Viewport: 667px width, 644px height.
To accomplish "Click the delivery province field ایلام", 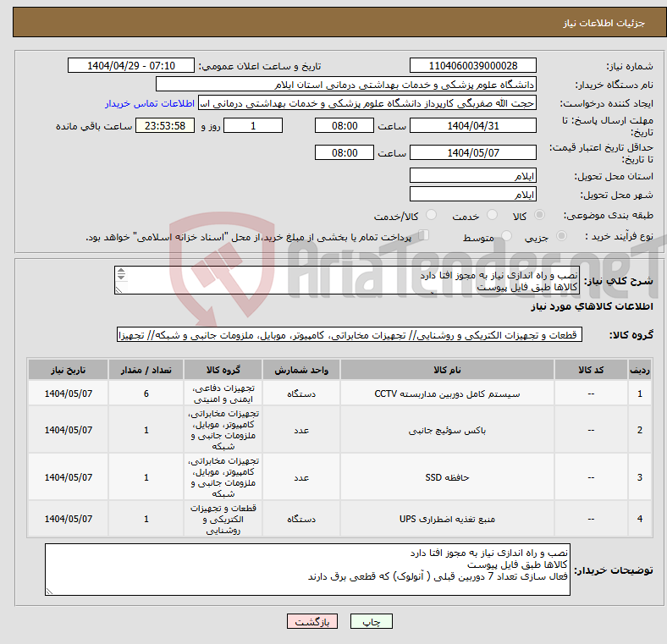I will (472, 175).
